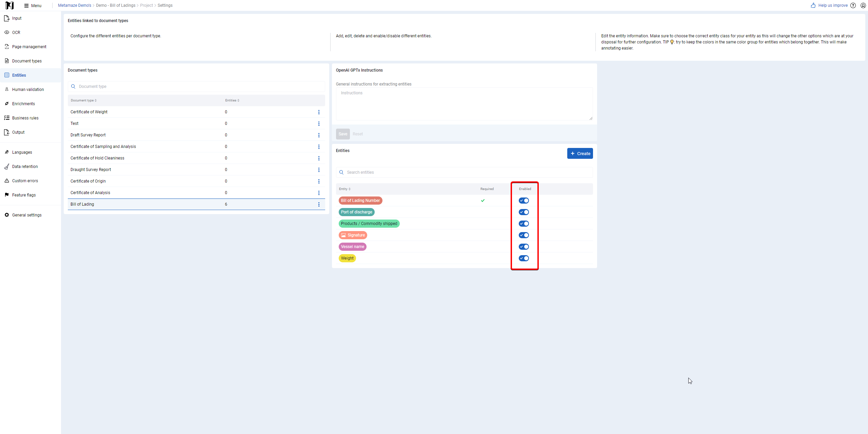This screenshot has height=434, width=868.
Task: Click the Save instructions button
Action: [343, 134]
